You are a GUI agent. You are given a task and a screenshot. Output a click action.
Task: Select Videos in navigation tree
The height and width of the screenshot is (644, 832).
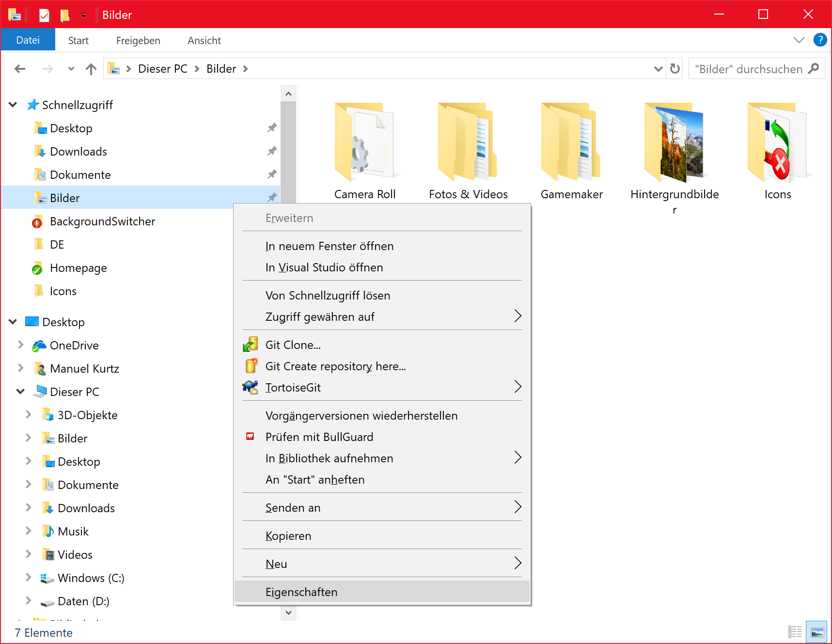click(x=75, y=555)
